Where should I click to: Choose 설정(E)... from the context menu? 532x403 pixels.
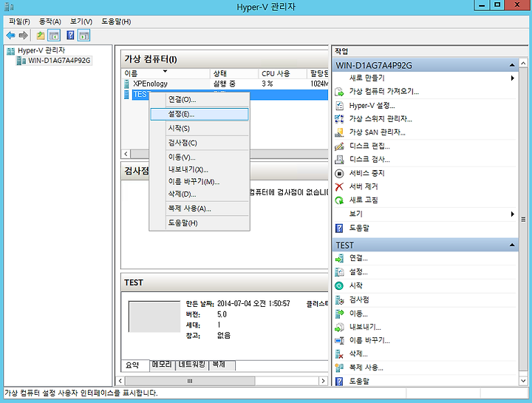pyautogui.click(x=199, y=114)
